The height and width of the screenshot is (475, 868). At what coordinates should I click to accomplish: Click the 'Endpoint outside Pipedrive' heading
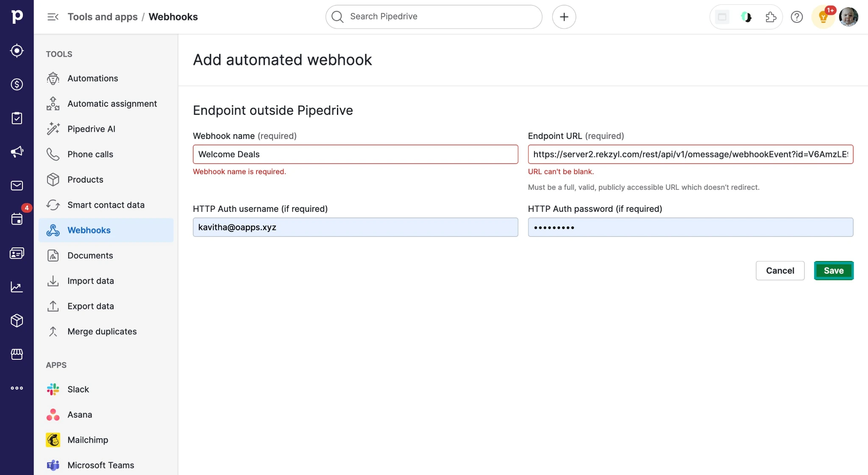pyautogui.click(x=273, y=111)
